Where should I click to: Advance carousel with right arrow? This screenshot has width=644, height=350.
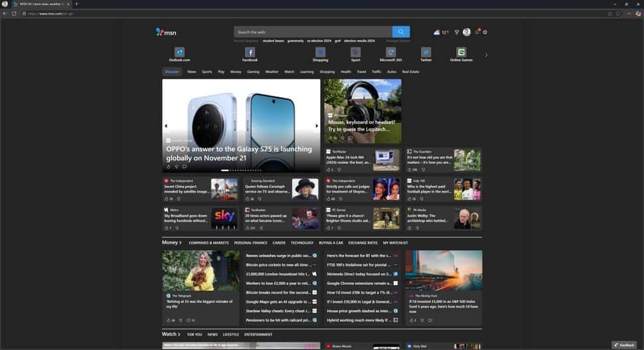(x=316, y=126)
